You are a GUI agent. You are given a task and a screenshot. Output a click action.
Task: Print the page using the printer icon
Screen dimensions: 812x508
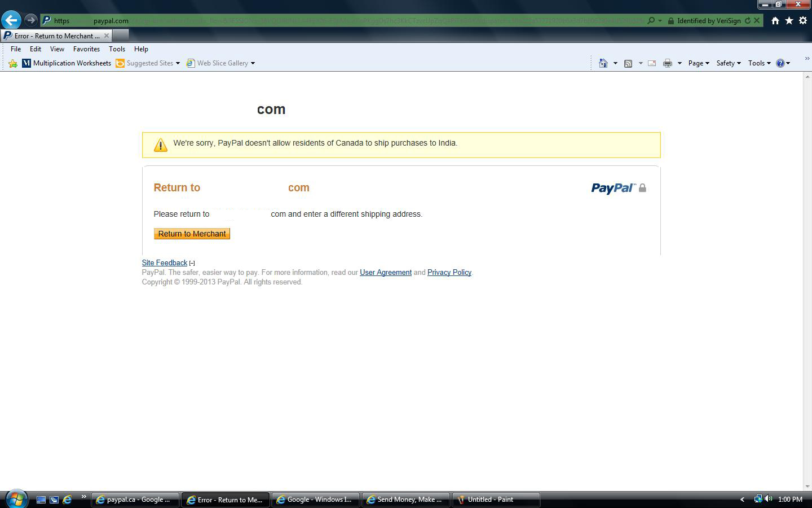pos(668,63)
